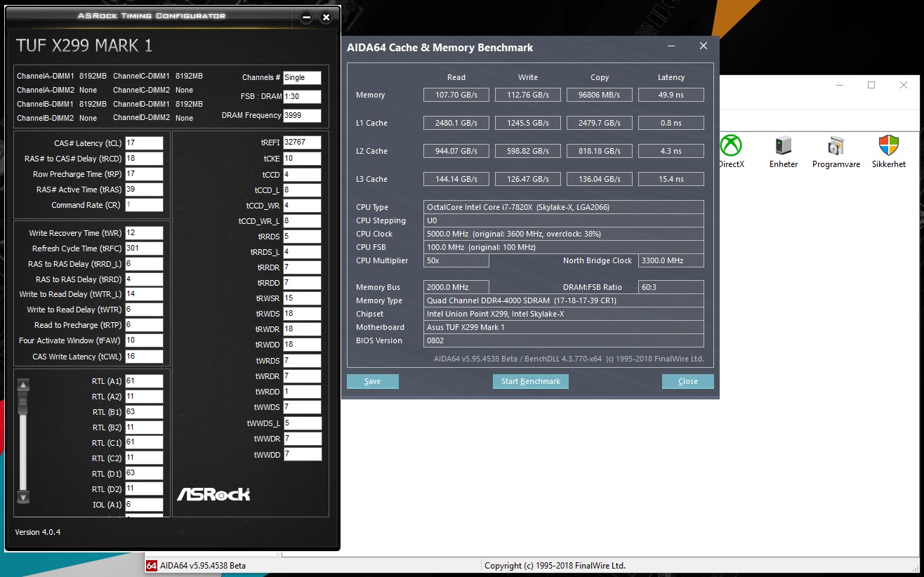Click the Memory Copy value 96806 MB/s
924x577 pixels.
click(x=600, y=95)
